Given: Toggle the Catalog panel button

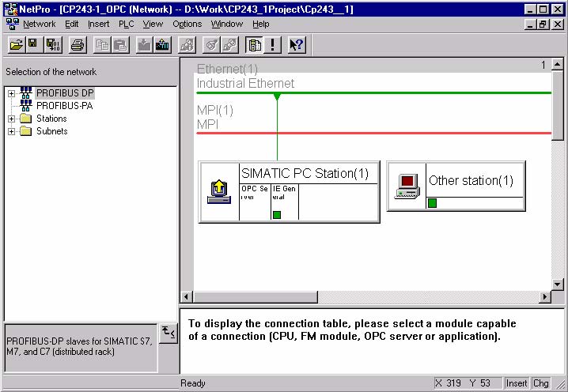Looking at the screenshot, I should 254,45.
